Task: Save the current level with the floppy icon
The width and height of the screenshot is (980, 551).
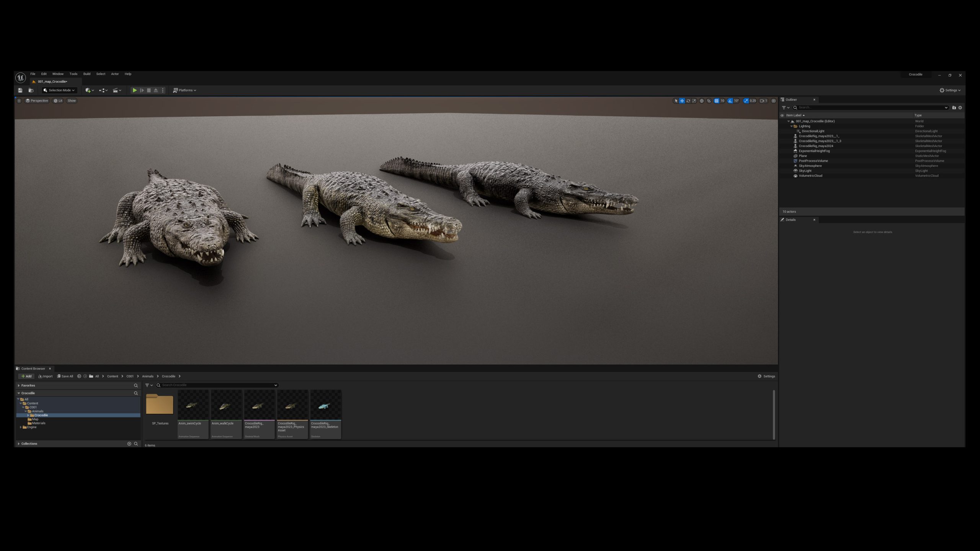Action: (20, 90)
